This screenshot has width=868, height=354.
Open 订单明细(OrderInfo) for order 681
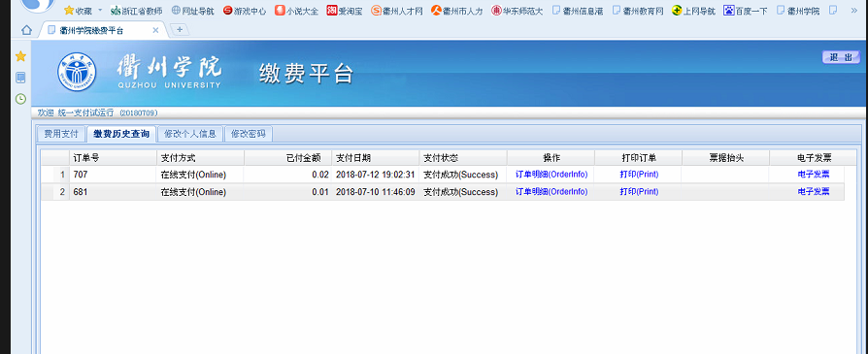tap(551, 192)
